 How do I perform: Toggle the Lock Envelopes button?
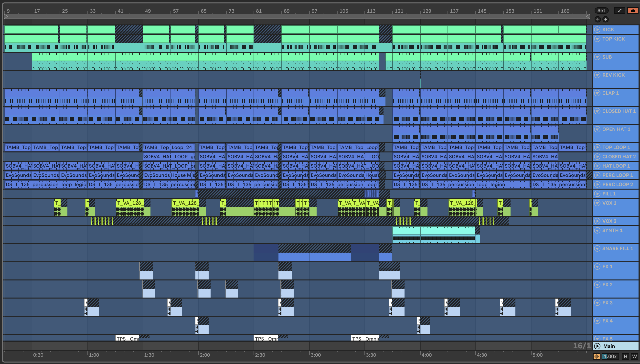click(x=632, y=11)
